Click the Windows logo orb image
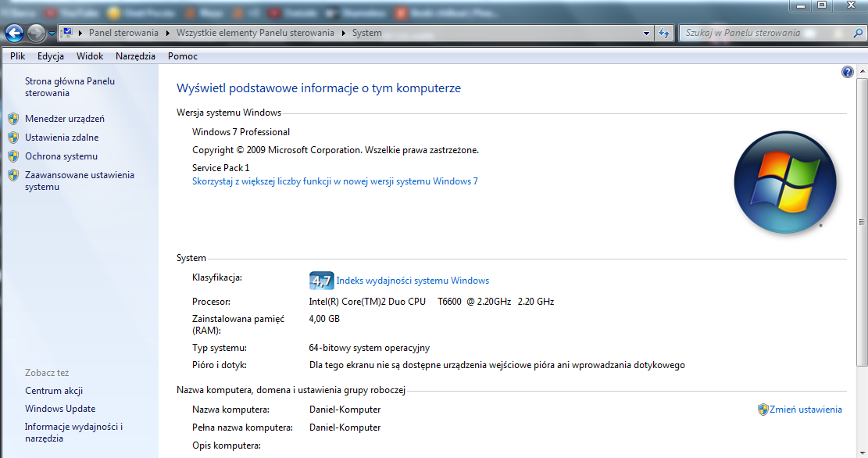This screenshot has height=458, width=868. tap(784, 181)
